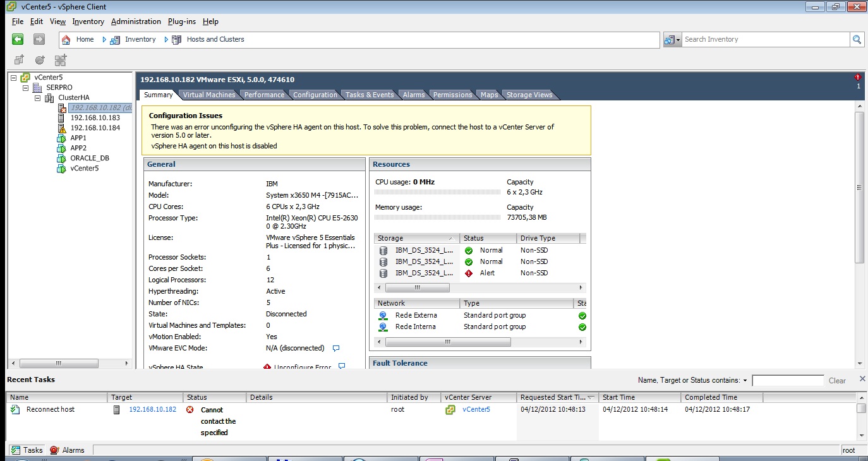Screen dimensions: 868x461
Task: Select the APP1 virtual machine
Action: (78, 138)
